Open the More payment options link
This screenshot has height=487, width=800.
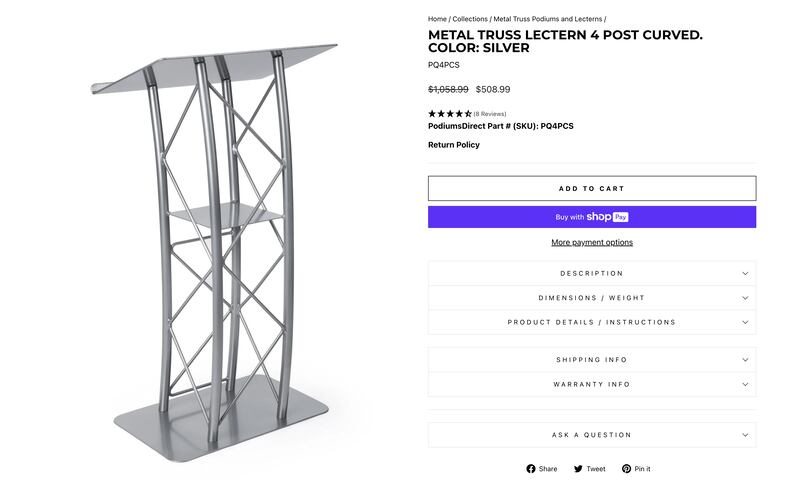click(591, 242)
